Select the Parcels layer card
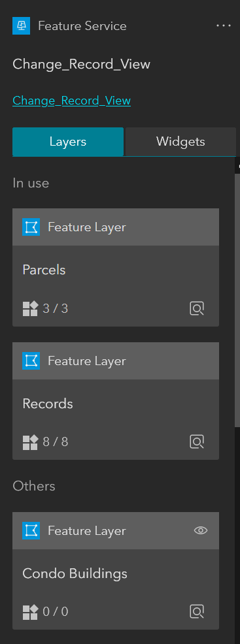240x644 pixels. pyautogui.click(x=116, y=267)
